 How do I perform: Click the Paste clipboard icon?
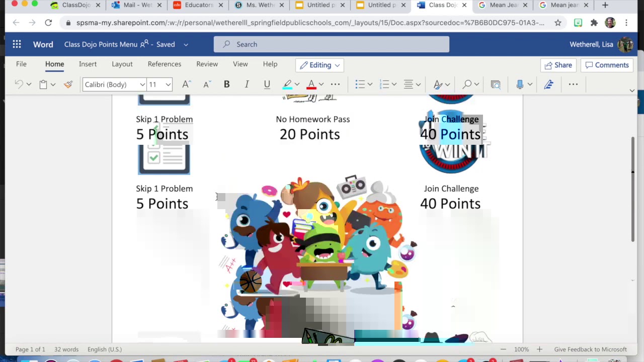(43, 84)
